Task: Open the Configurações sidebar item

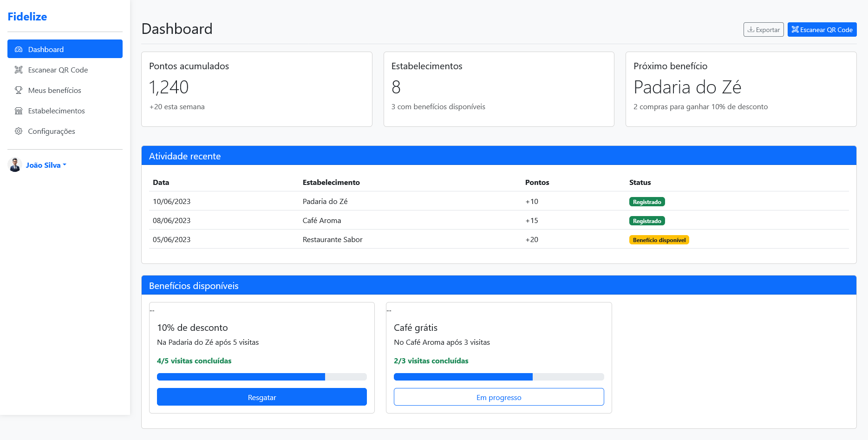Action: pos(52,131)
